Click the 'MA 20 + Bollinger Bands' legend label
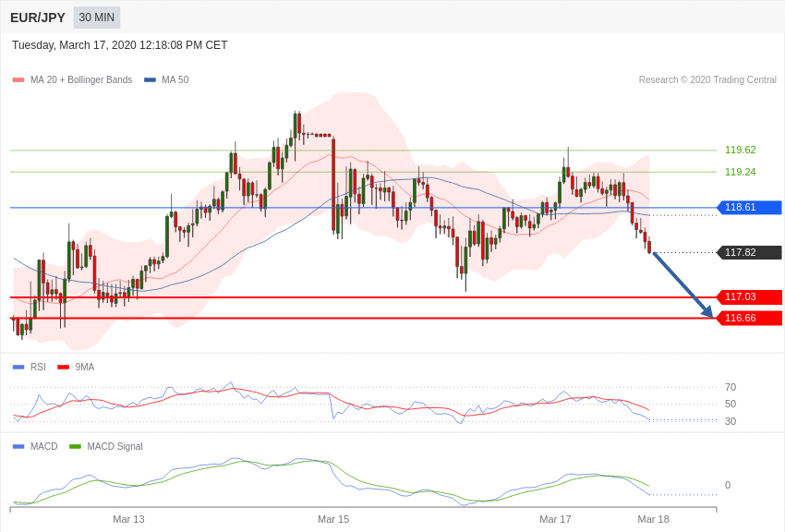 (81, 79)
